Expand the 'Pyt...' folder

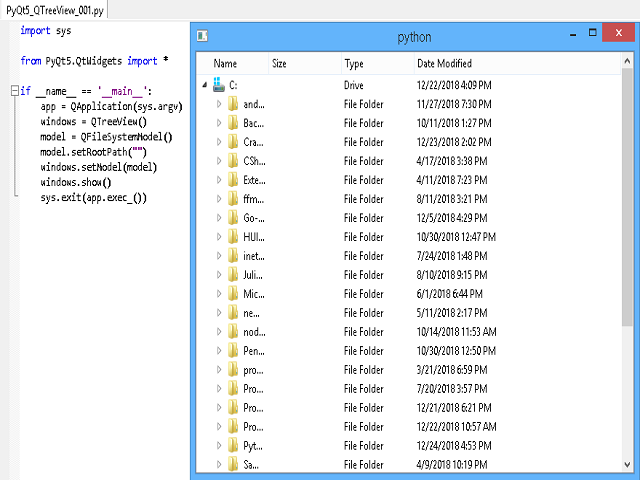(x=219, y=446)
